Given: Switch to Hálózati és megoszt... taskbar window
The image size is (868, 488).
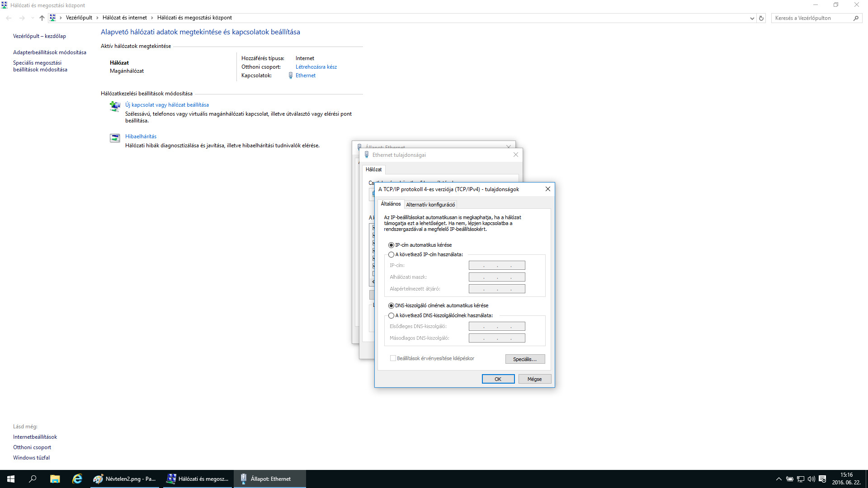Looking at the screenshot, I should point(198,479).
